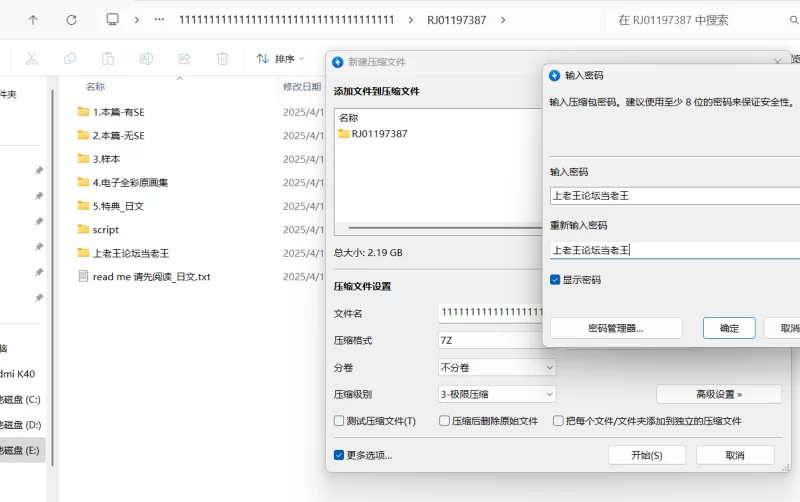
Task: Open the 分卷 dropdown showing 不分卷
Action: tap(496, 367)
